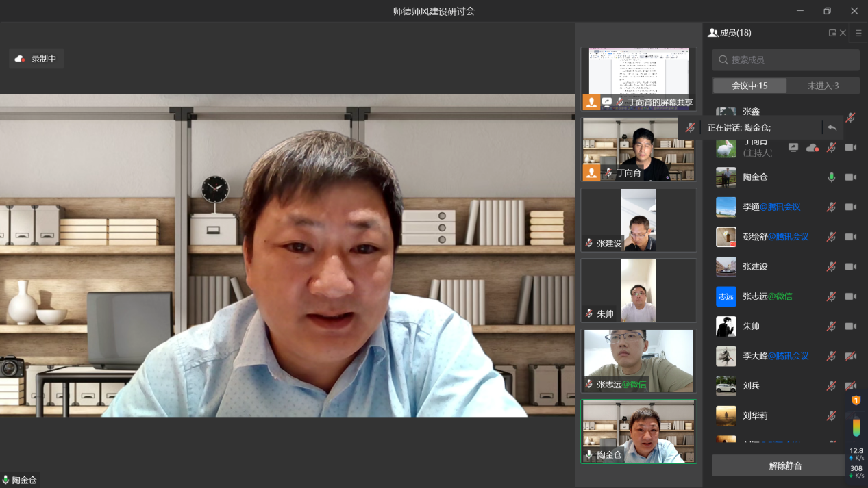The height and width of the screenshot is (488, 868).
Task: Switch to the 未进入·3 tab
Action: click(823, 86)
